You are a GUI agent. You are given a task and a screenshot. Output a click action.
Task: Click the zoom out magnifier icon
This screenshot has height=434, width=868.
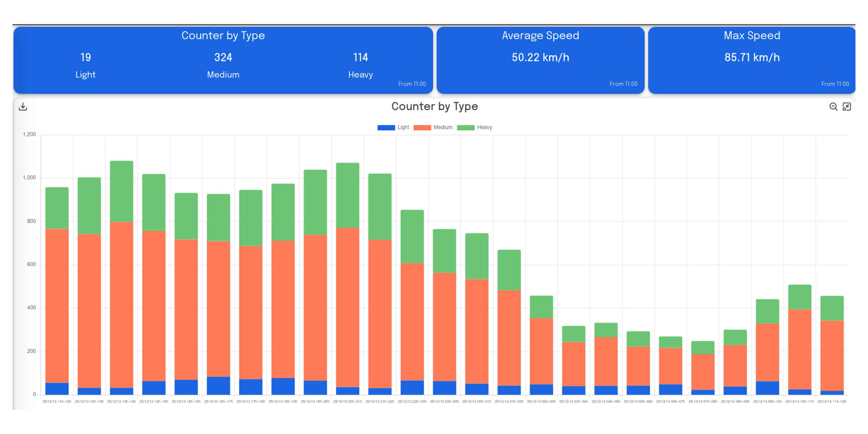coord(833,107)
